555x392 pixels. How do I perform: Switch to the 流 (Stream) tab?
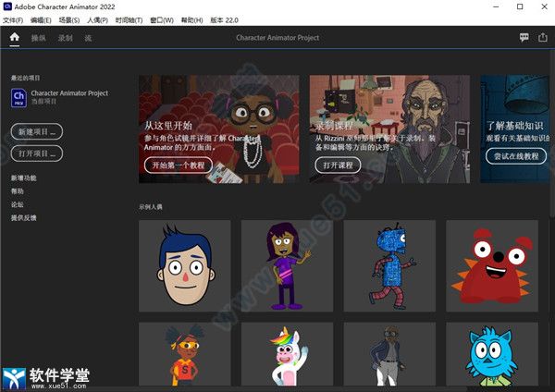[88, 38]
